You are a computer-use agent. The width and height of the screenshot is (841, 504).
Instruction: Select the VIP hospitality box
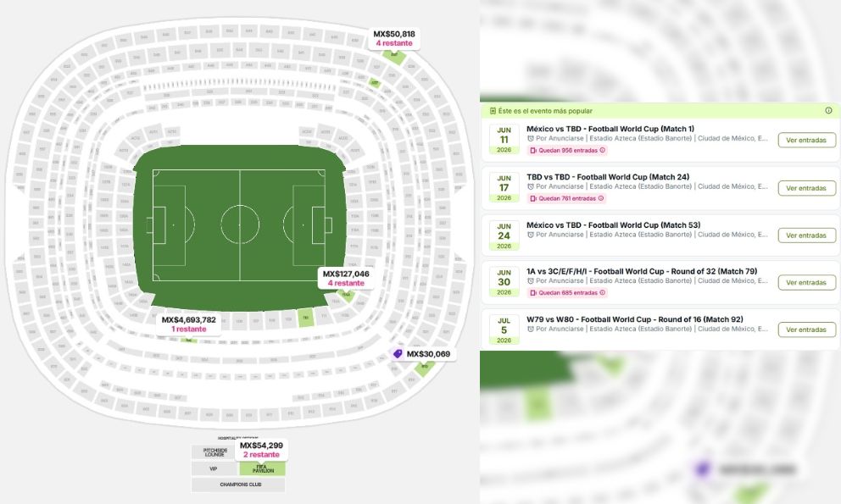(x=214, y=468)
